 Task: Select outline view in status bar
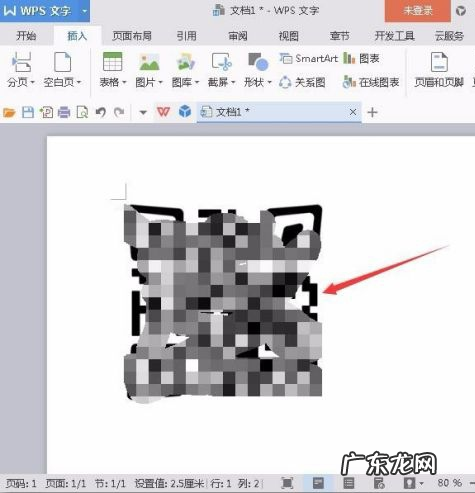(349, 483)
